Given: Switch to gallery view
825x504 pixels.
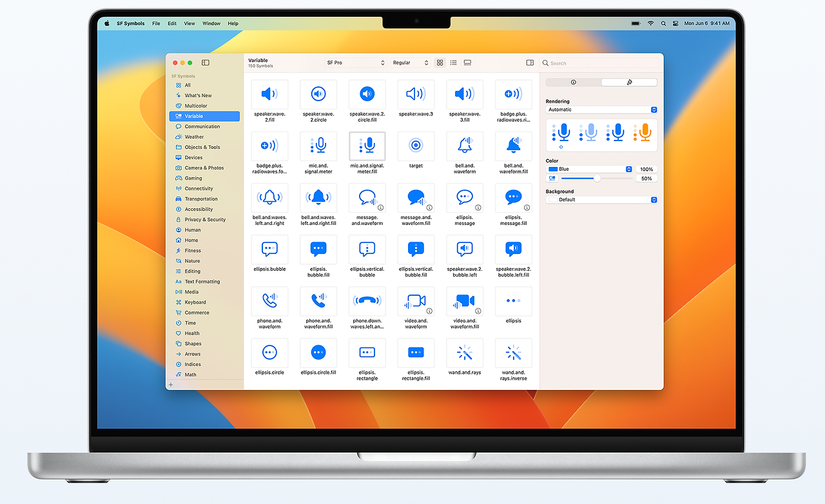Looking at the screenshot, I should tap(467, 63).
